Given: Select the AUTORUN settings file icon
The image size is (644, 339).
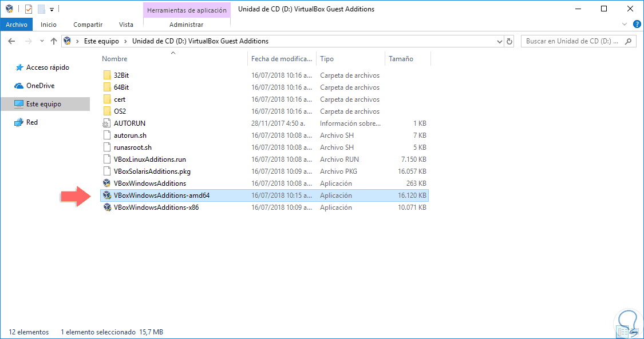Looking at the screenshot, I should click(x=107, y=123).
